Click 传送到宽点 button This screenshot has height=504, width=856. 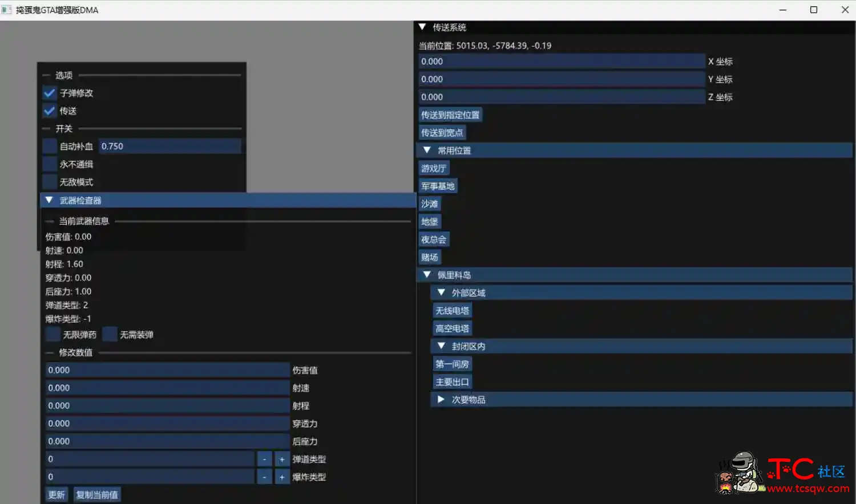tap(442, 133)
